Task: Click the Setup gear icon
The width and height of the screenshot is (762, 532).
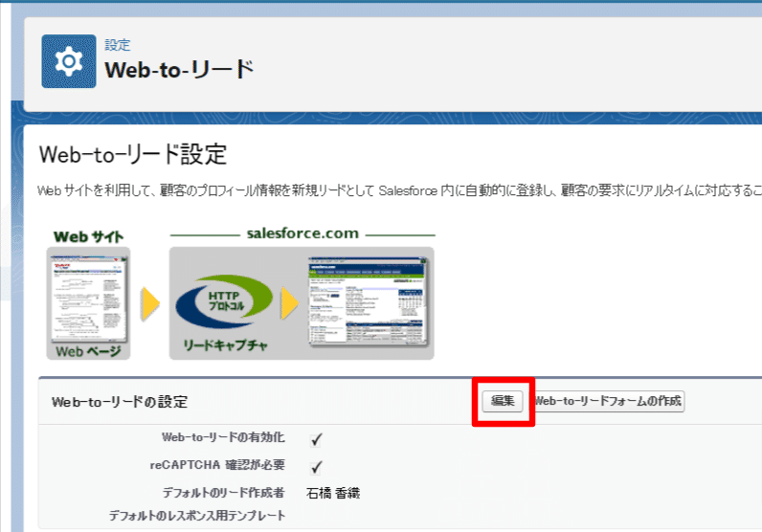Action: tap(69, 61)
